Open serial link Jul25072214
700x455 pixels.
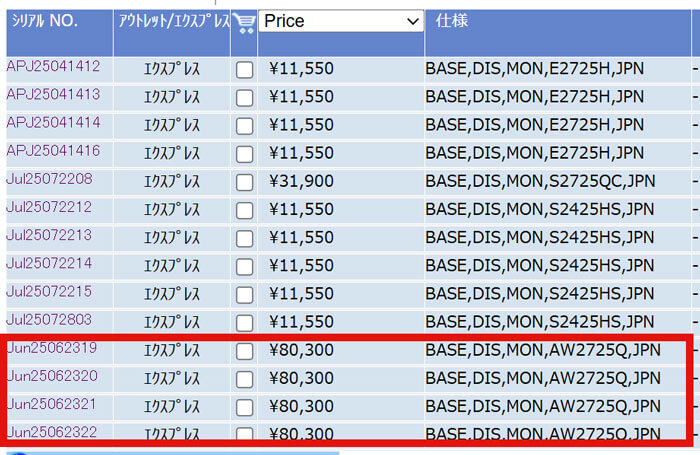coord(49,263)
